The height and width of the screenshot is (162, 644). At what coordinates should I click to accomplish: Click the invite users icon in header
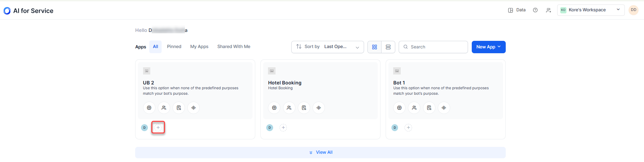[548, 10]
